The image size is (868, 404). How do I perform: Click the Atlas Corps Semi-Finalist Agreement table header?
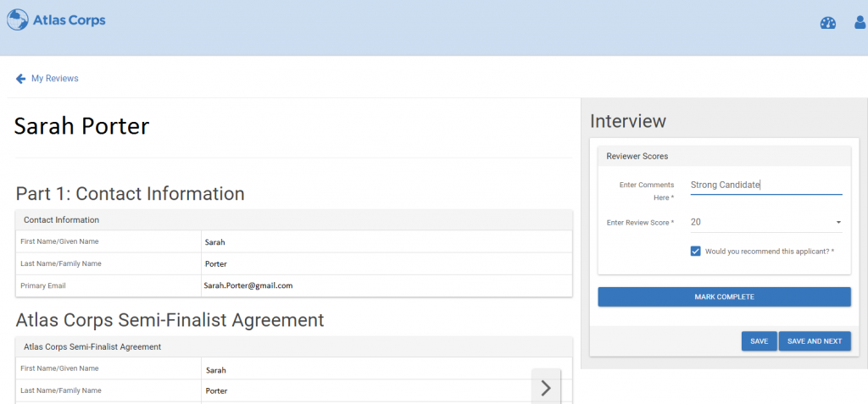(294, 346)
